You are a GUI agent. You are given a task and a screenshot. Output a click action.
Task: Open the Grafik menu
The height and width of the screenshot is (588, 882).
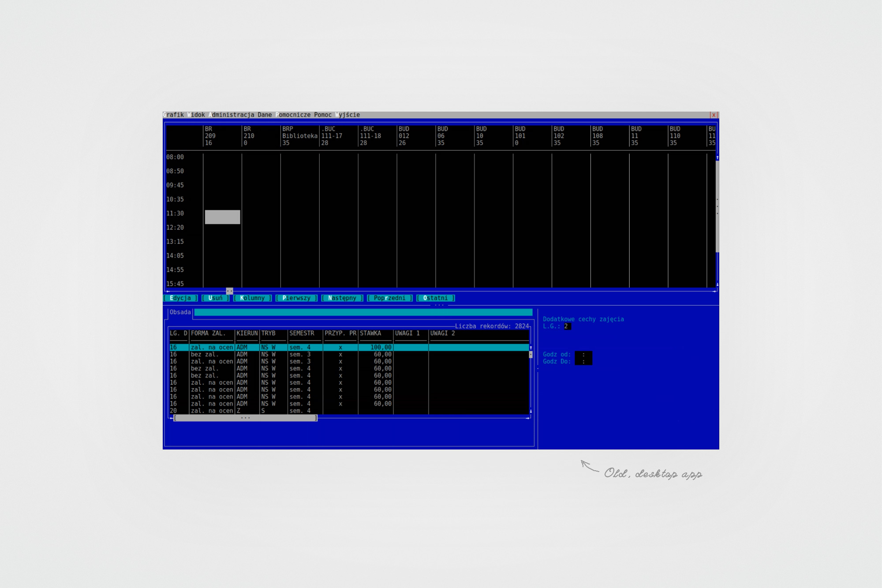pos(173,115)
